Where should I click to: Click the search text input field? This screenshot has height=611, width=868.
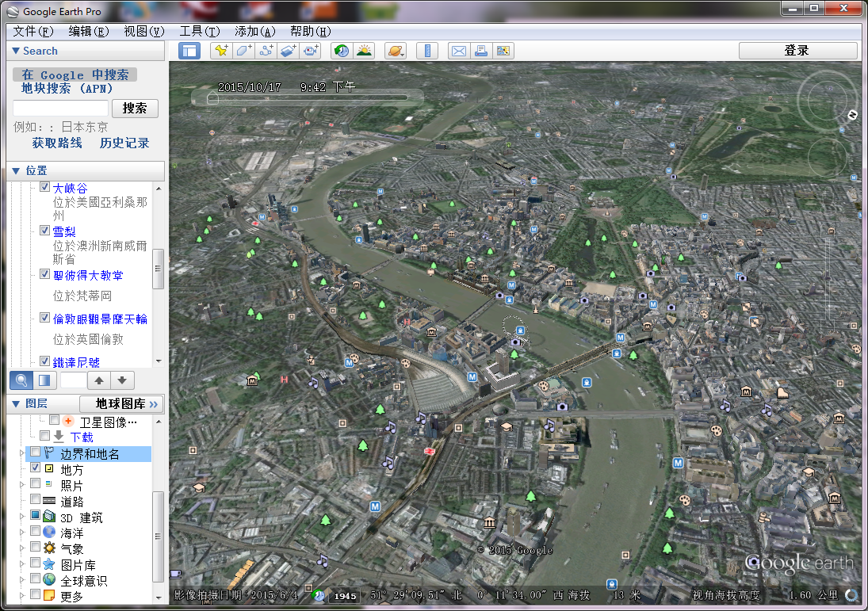point(61,109)
